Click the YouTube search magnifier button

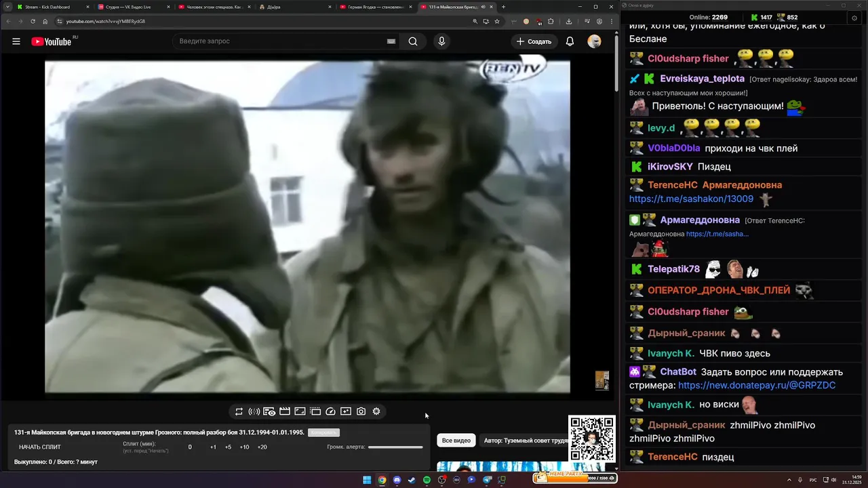point(413,41)
